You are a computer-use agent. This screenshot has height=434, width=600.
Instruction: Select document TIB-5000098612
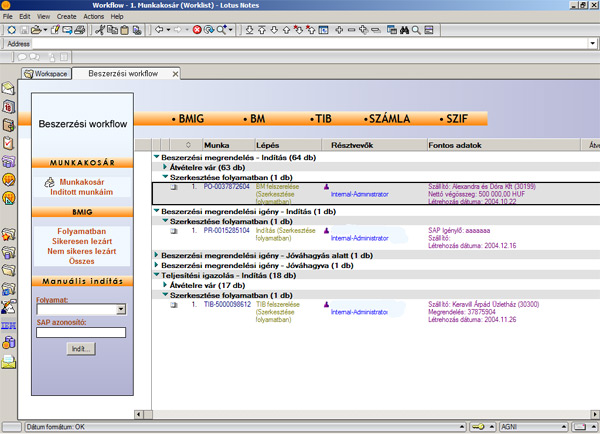pos(227,305)
